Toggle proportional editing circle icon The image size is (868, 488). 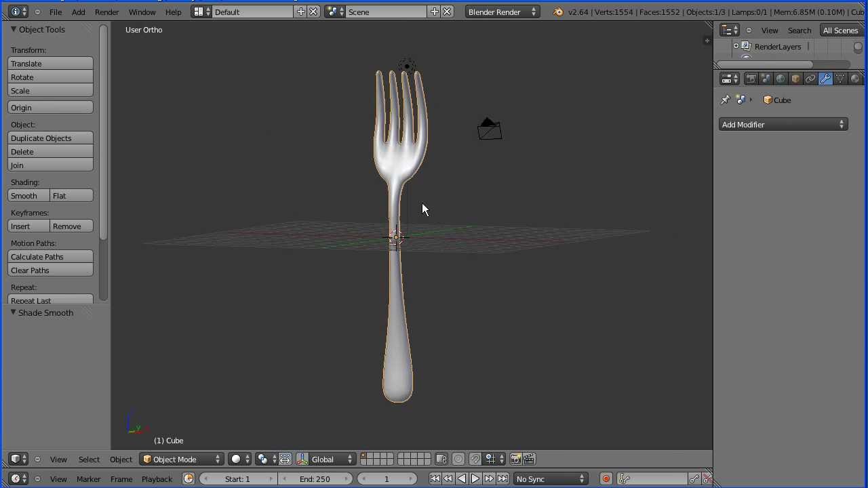pos(458,460)
